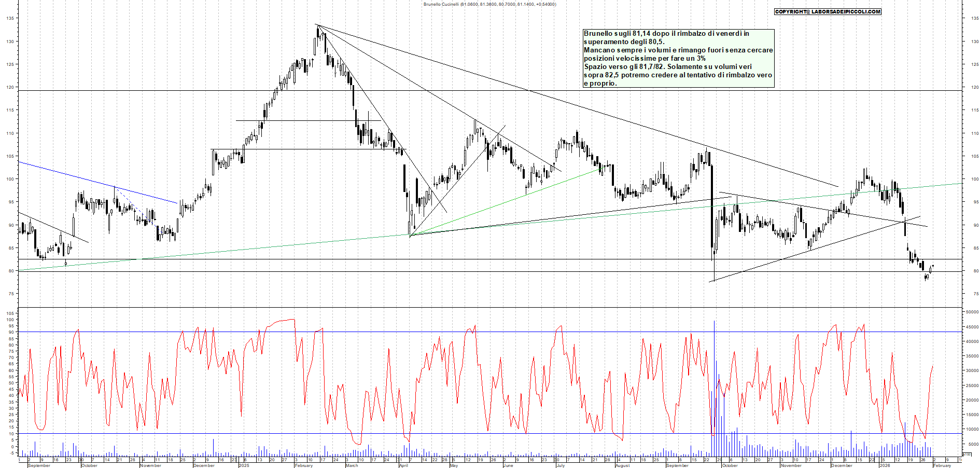
Task: Select April on the date axis
Action: click(403, 465)
